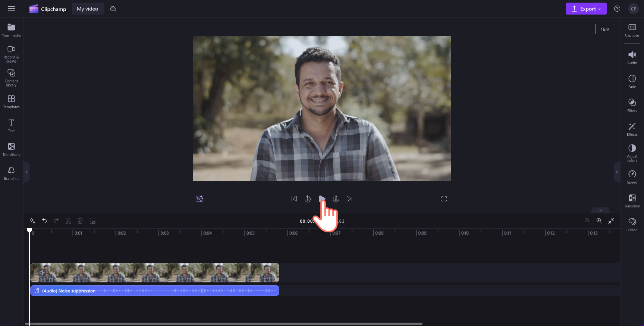Undo the last action
Image resolution: width=644 pixels, height=326 pixels.
(44, 221)
